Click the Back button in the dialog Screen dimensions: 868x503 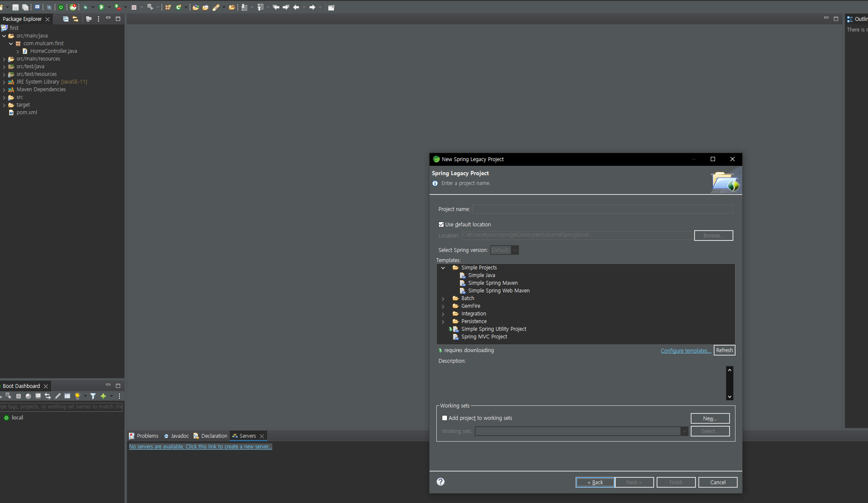[x=595, y=482]
